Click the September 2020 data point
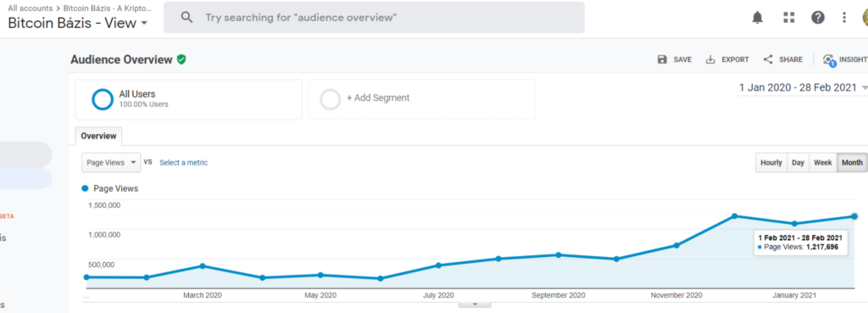 pos(559,254)
